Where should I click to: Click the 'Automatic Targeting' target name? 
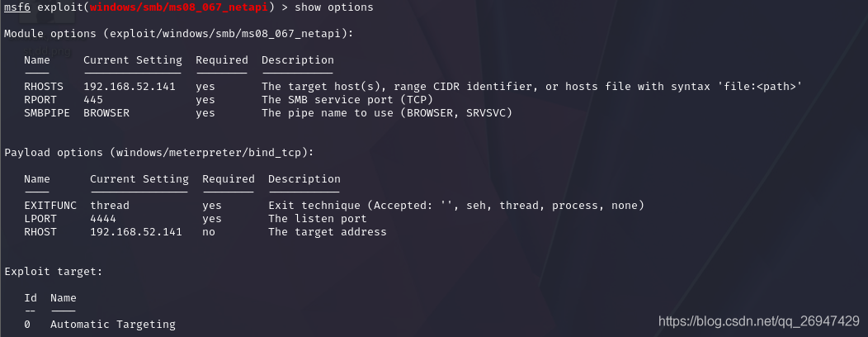point(113,325)
